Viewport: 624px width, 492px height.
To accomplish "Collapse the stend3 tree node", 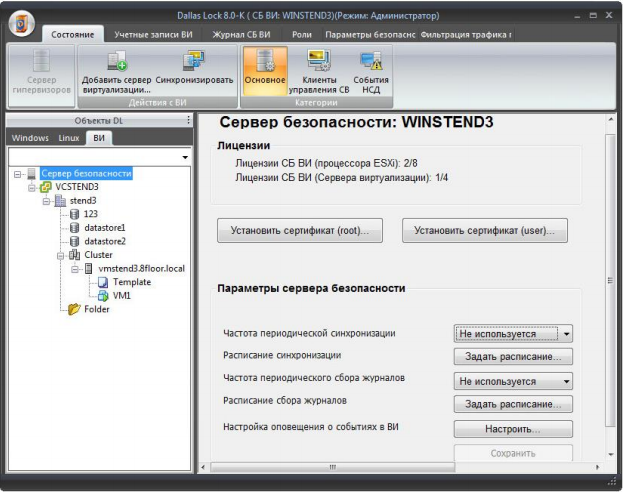I will coord(46,201).
